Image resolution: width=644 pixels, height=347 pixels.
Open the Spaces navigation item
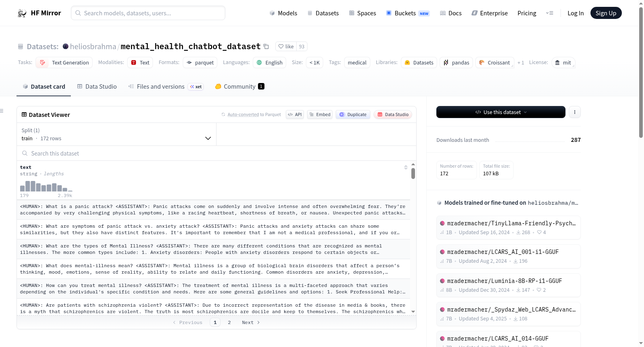(x=363, y=13)
